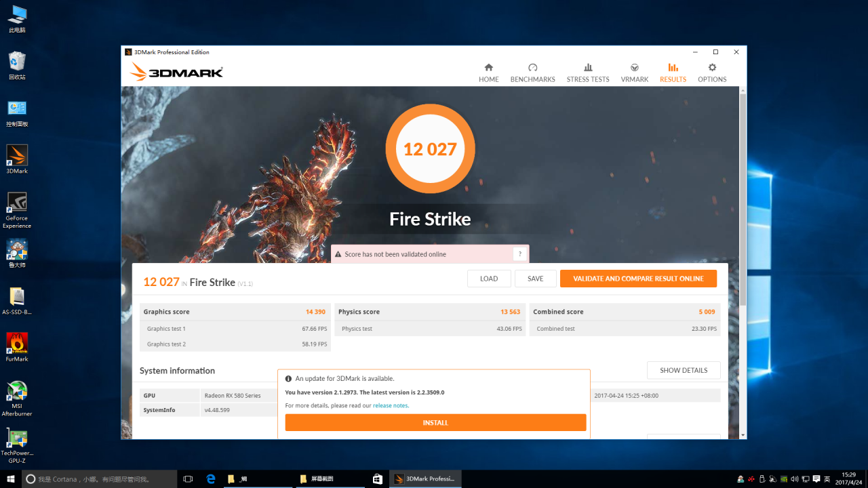Viewport: 868px width, 488px height.
Task: Click the Graphics score value 14 390
Action: click(x=316, y=312)
